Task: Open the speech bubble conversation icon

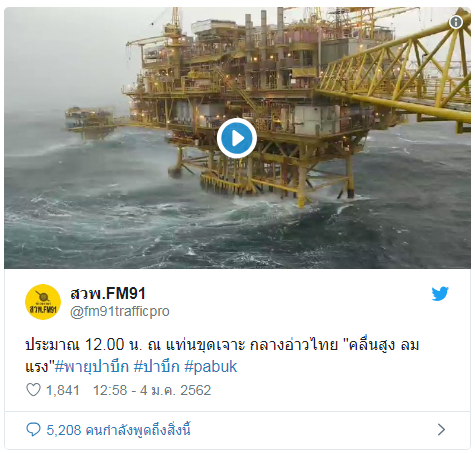Action: click(33, 430)
